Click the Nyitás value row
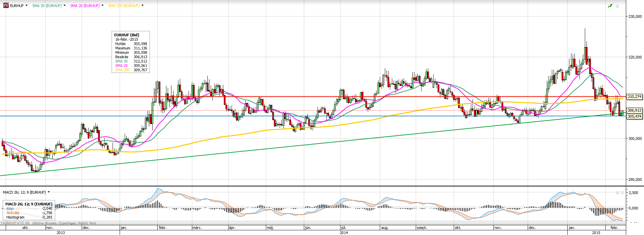 [131, 44]
